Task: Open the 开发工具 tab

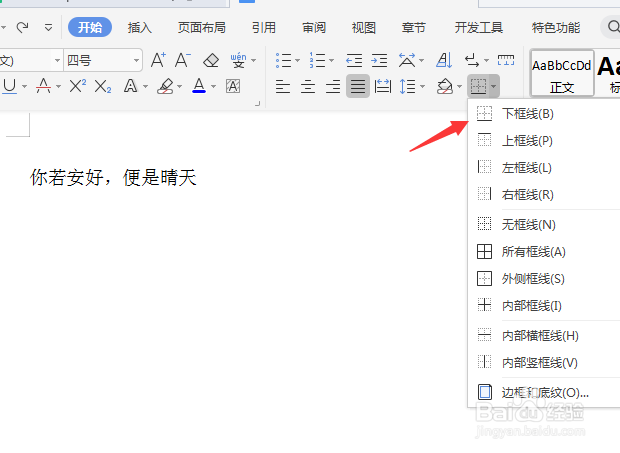Action: pos(478,28)
